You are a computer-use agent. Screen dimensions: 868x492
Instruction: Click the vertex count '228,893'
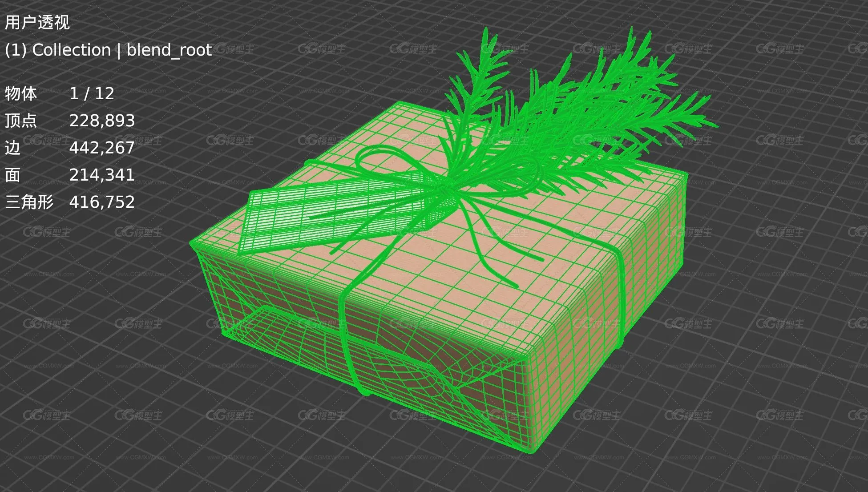(x=102, y=121)
